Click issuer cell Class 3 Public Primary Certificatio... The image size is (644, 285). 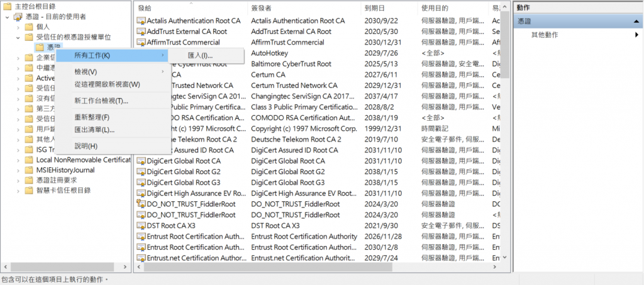[x=304, y=107]
